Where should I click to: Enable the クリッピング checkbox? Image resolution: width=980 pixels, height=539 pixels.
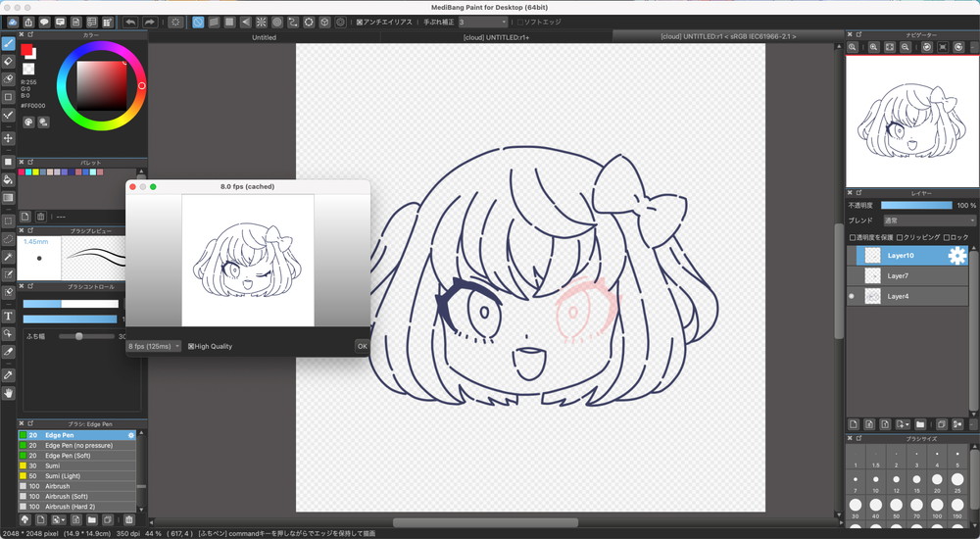tap(900, 237)
